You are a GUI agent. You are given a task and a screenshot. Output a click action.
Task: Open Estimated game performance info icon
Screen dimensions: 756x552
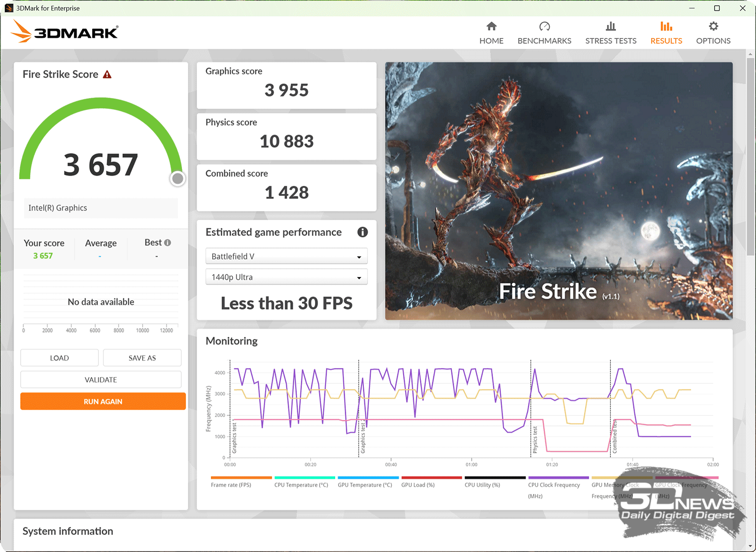point(362,232)
